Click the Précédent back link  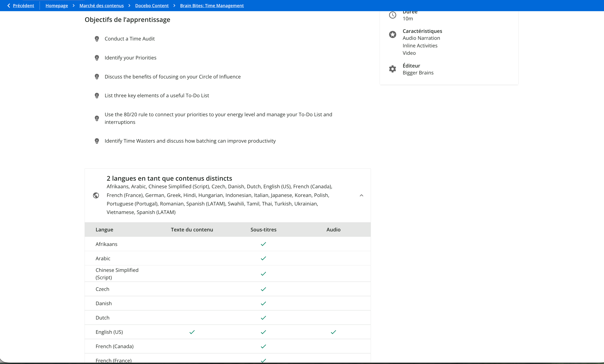tap(23, 5)
